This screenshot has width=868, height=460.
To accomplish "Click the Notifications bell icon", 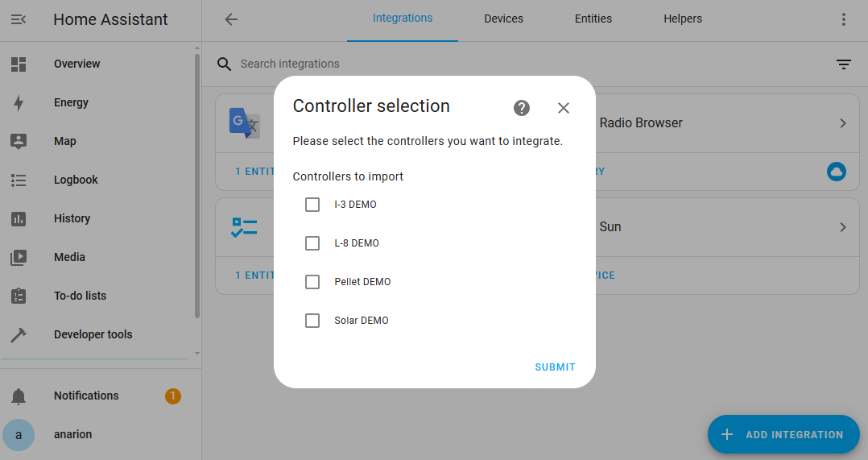I will coord(19,396).
